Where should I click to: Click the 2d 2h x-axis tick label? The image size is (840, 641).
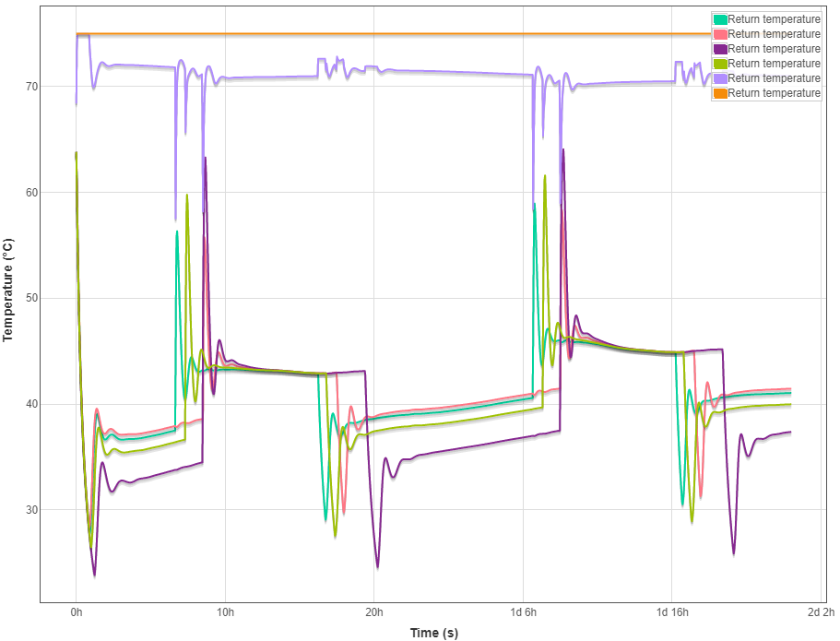821,612
